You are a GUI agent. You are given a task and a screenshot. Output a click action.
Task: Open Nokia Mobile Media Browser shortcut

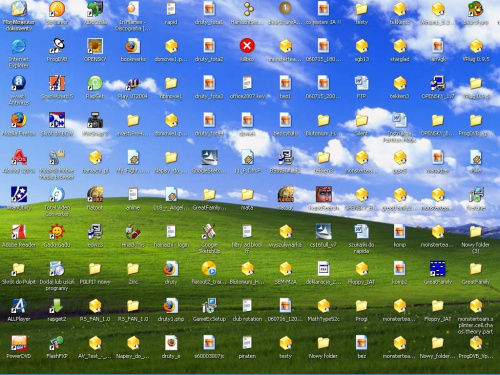tap(57, 157)
